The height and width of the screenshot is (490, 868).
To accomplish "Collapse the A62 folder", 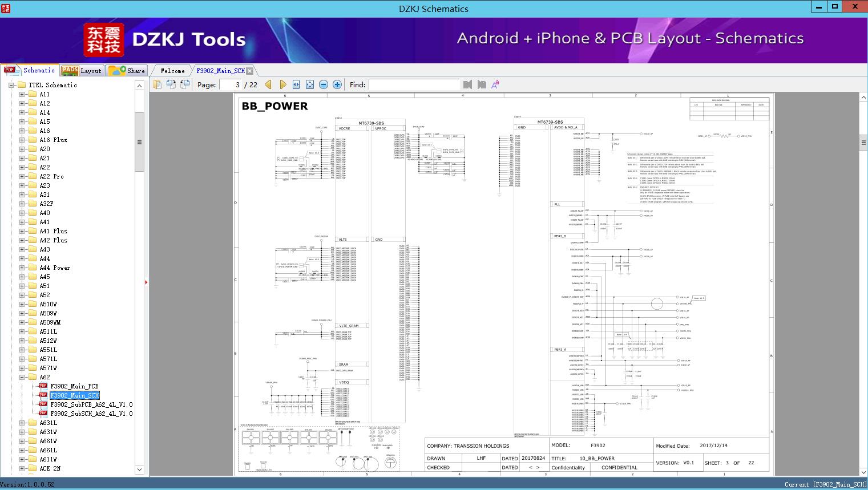I will click(x=22, y=377).
